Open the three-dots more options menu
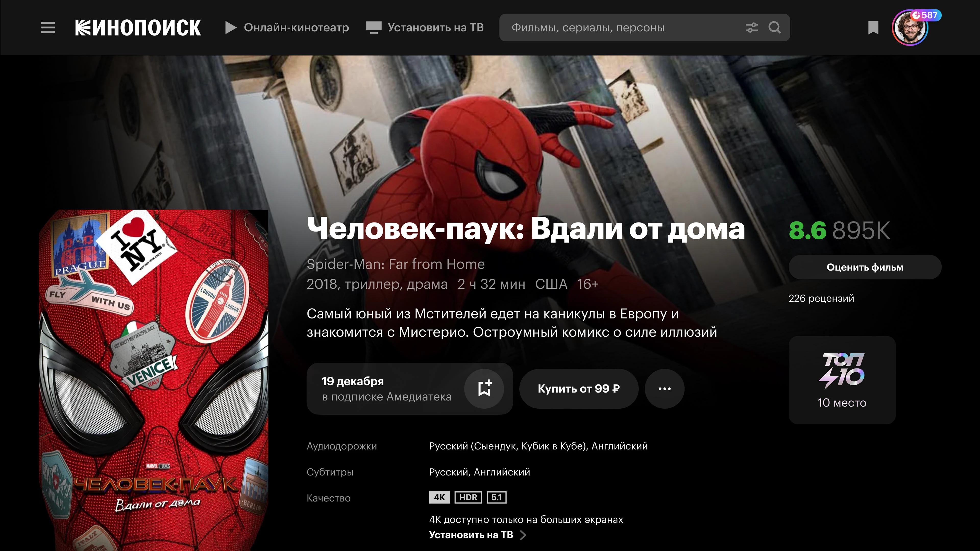 664,388
